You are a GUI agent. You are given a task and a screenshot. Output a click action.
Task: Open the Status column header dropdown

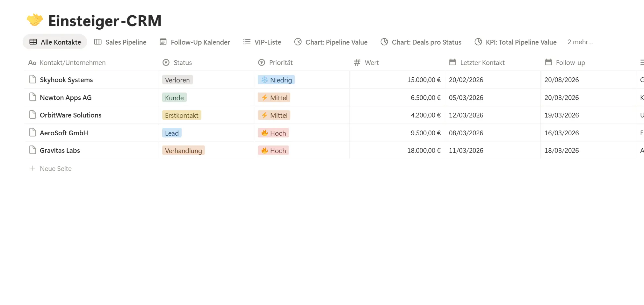(x=166, y=62)
